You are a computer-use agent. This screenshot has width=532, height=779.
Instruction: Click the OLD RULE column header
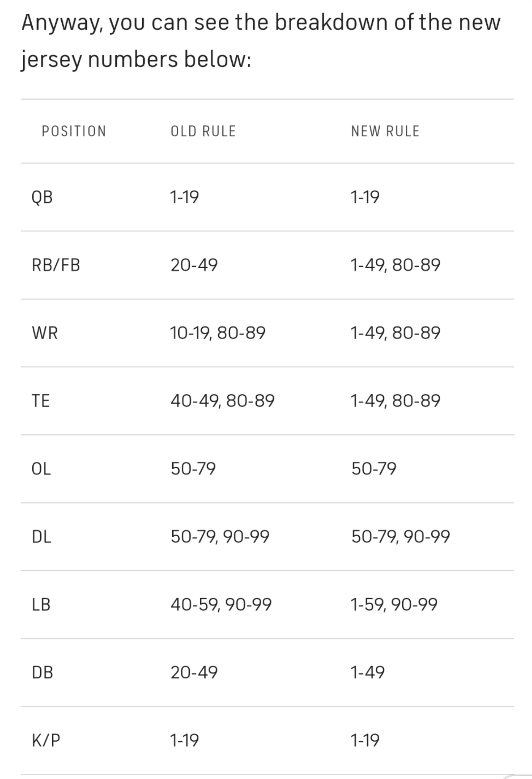pyautogui.click(x=203, y=131)
